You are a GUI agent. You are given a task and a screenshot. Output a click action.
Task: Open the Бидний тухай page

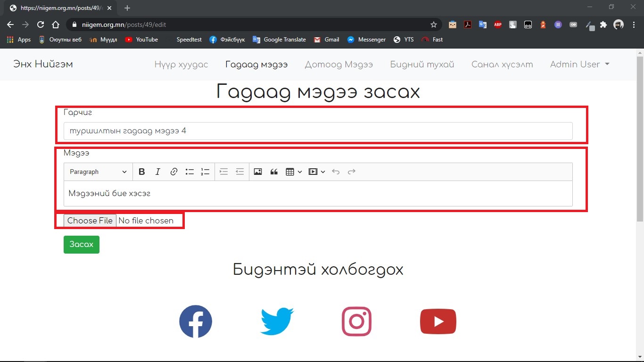tap(422, 65)
